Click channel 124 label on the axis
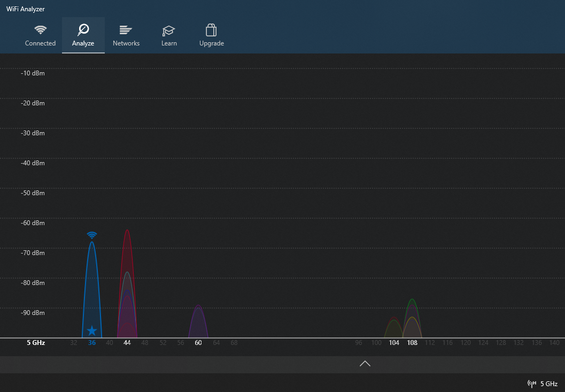Screen dimensions: 565x392 point(483,343)
